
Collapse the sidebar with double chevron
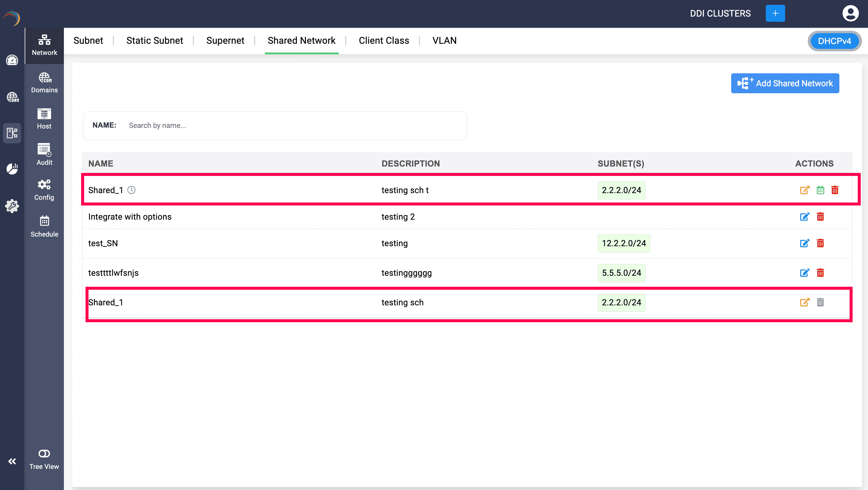coord(12,461)
